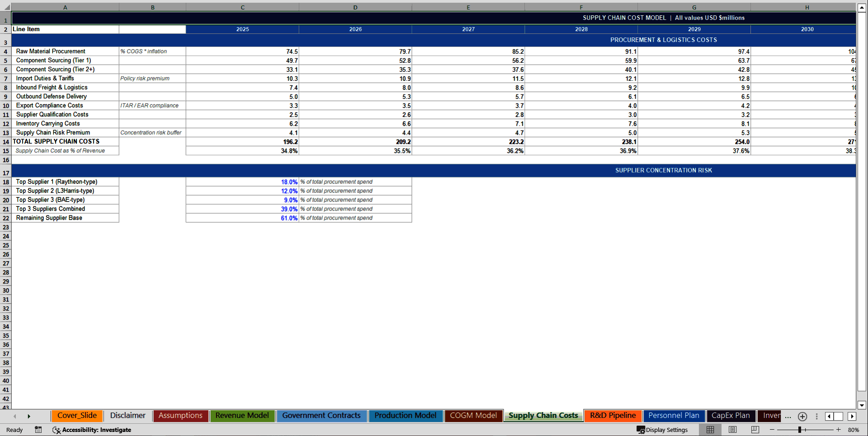Viewport: 868px width, 436px height.
Task: Switch to Normal view in the status bar
Action: (710, 430)
